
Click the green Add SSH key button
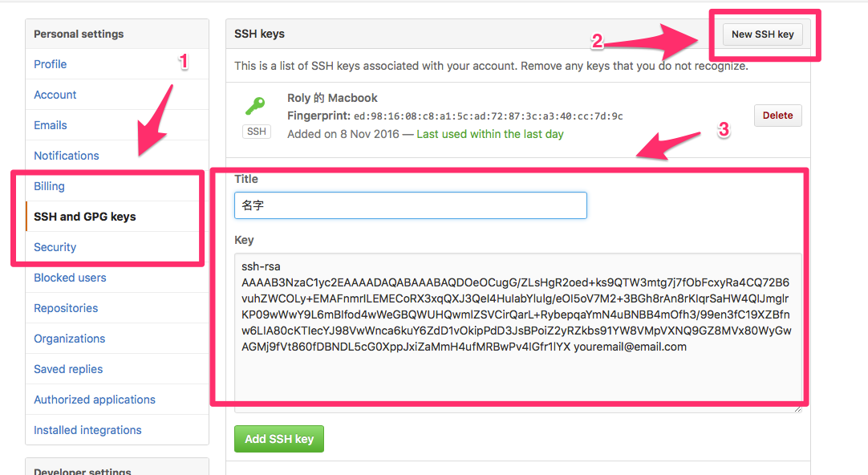(x=278, y=439)
